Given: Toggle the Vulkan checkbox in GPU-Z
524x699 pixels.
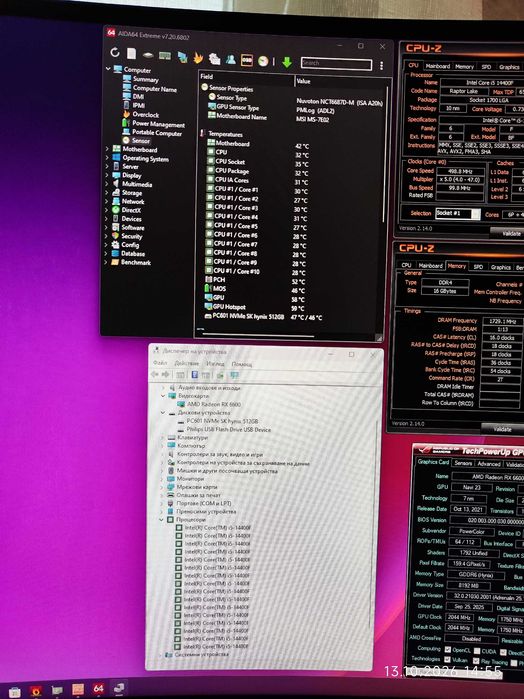Looking at the screenshot, I should [x=447, y=659].
